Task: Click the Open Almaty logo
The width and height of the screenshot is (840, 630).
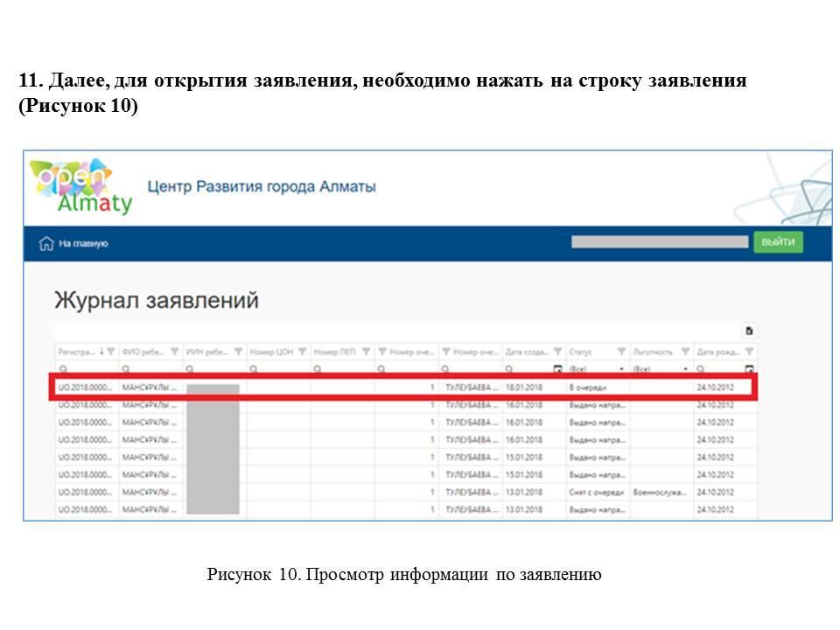Action: 80,186
